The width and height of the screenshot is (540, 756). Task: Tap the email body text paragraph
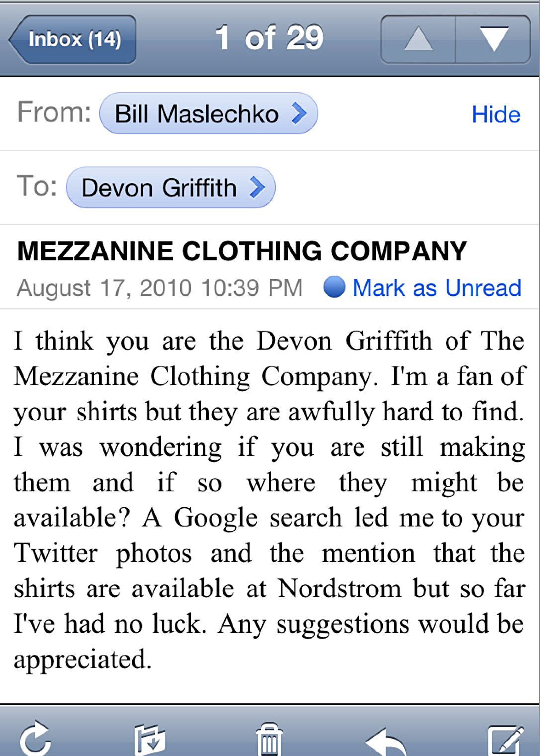point(269,500)
